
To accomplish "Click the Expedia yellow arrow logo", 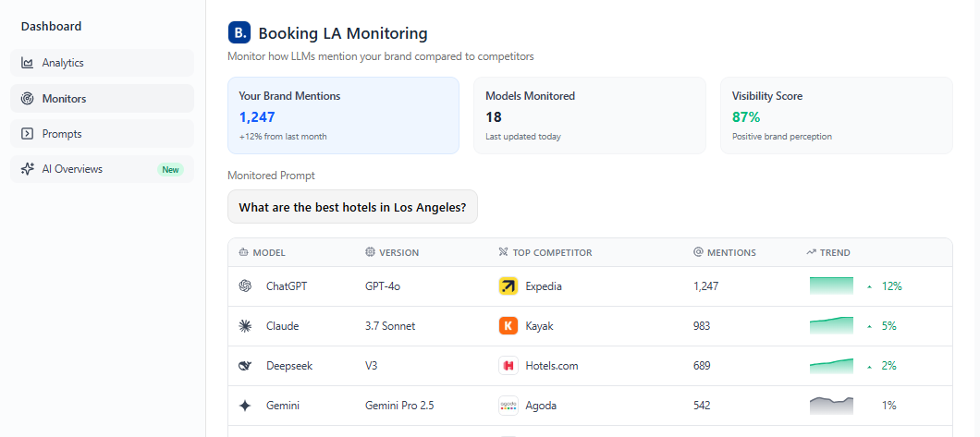I will click(x=508, y=285).
